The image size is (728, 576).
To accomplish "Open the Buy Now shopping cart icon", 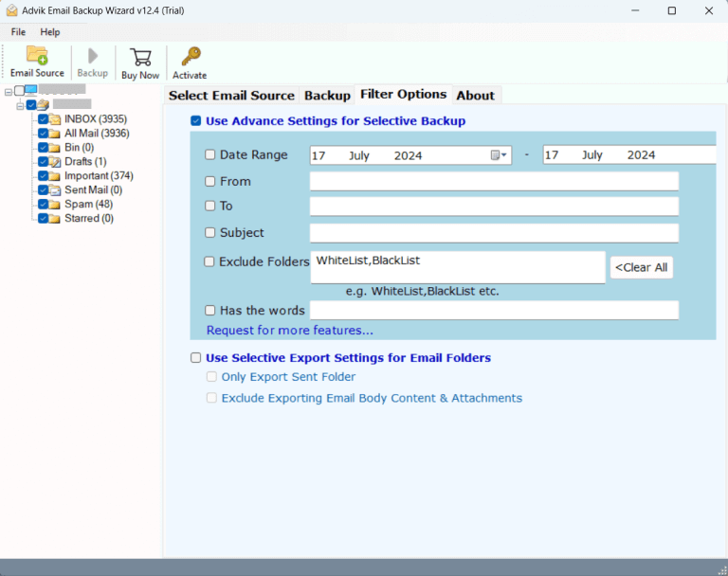I will tap(140, 57).
